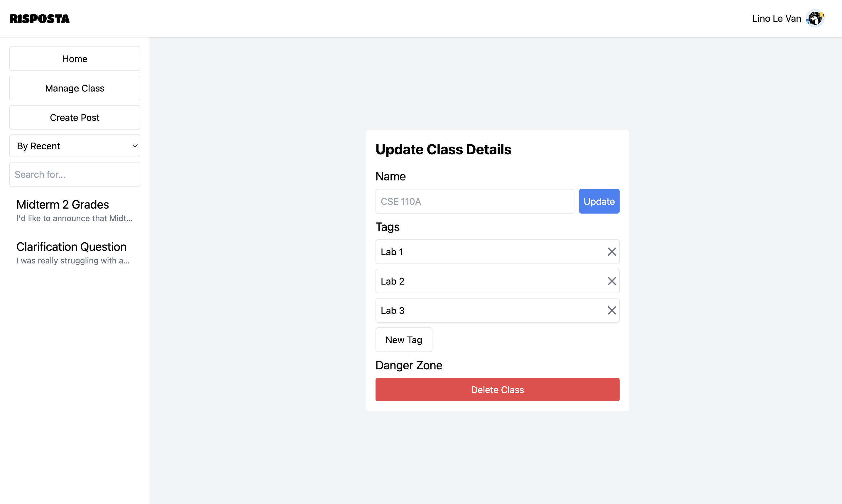Click the red Delete Class button
Screen dimensions: 842x504
(x=497, y=390)
